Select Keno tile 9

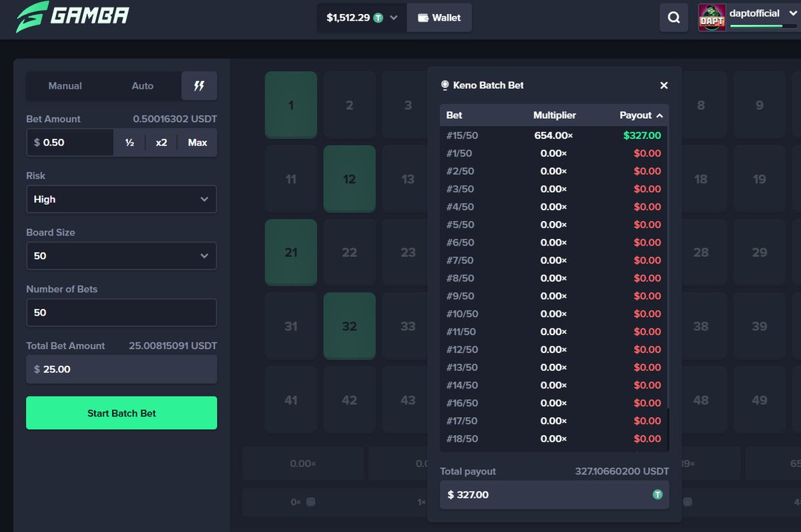click(760, 105)
